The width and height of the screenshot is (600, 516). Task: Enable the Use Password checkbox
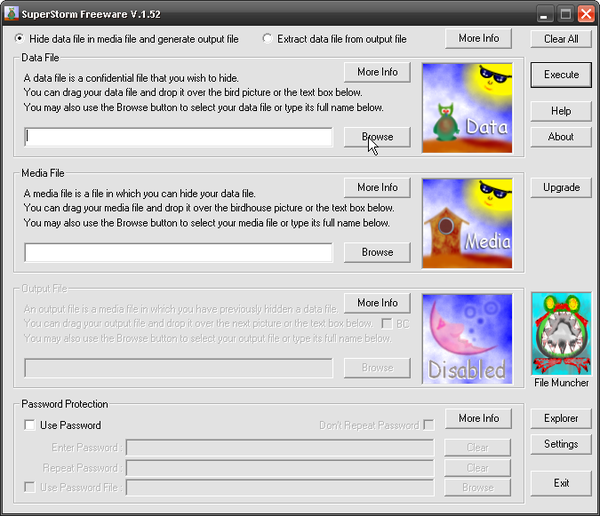click(x=29, y=425)
